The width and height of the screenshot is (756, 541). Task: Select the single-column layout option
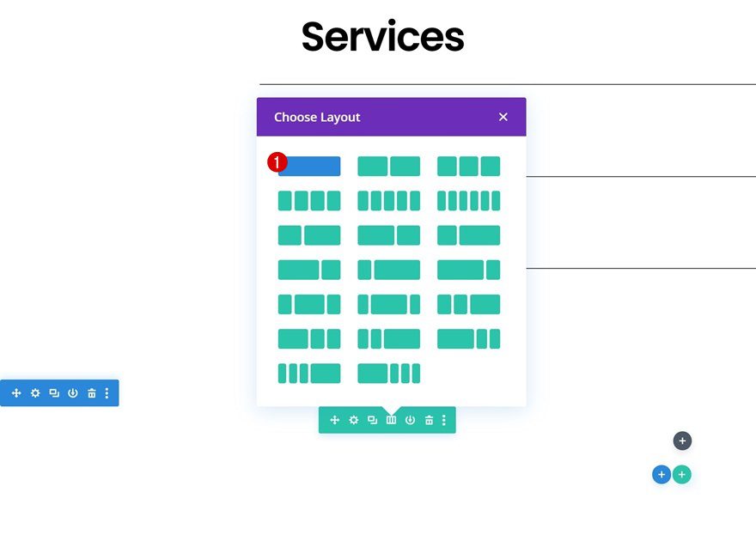(x=311, y=166)
